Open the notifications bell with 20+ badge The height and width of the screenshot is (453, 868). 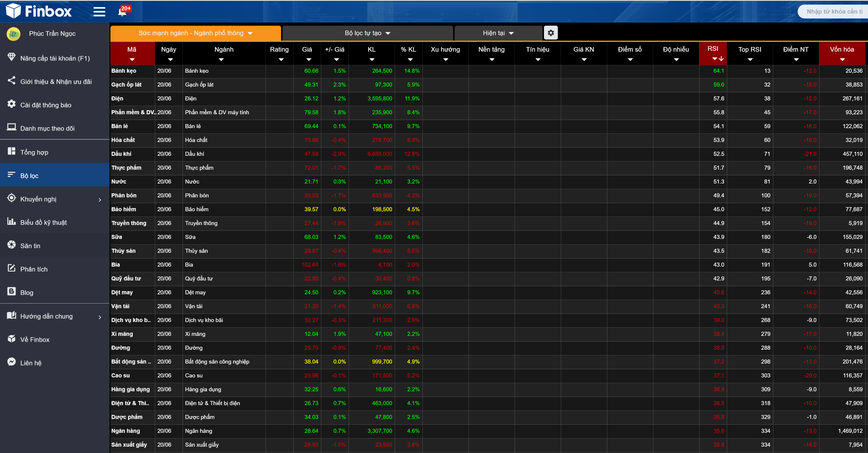point(122,12)
